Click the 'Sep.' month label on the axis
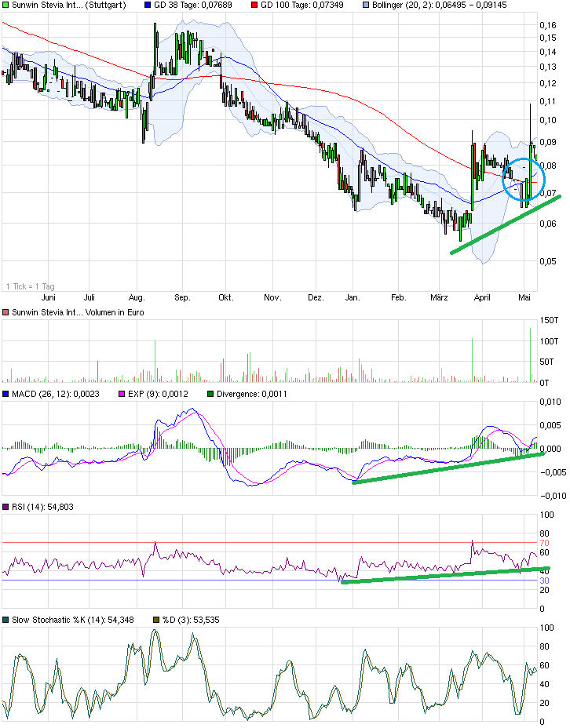Image resolution: width=570 pixels, height=728 pixels. pos(182,297)
